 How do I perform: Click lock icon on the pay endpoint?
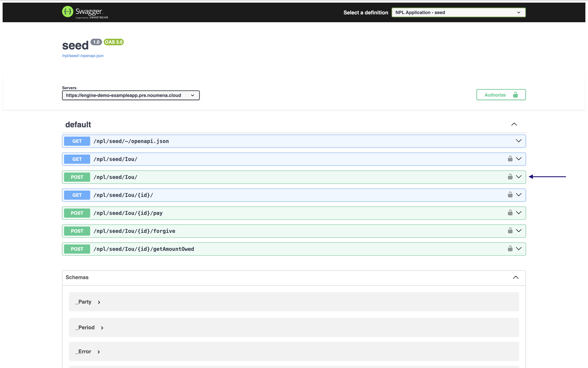point(510,213)
